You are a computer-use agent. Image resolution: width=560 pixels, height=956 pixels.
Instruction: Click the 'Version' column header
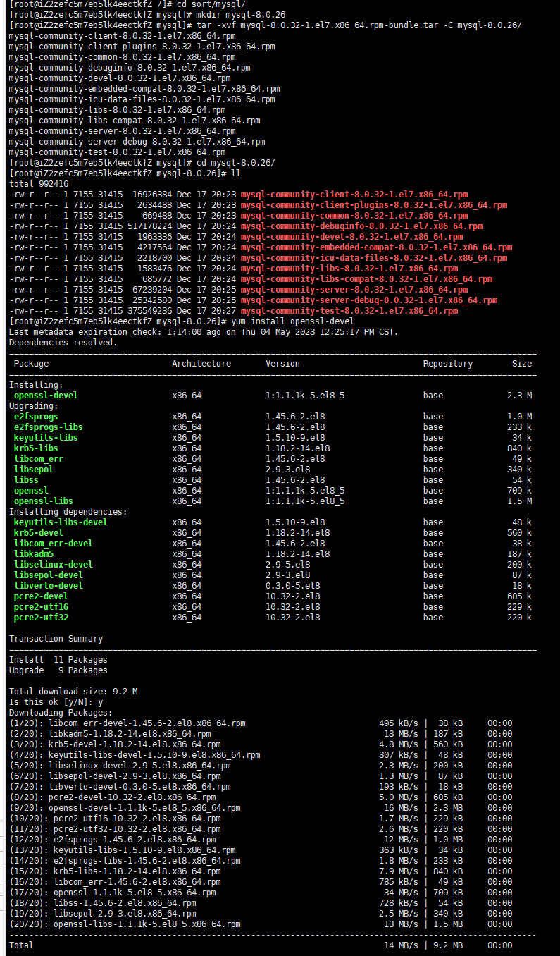point(282,364)
